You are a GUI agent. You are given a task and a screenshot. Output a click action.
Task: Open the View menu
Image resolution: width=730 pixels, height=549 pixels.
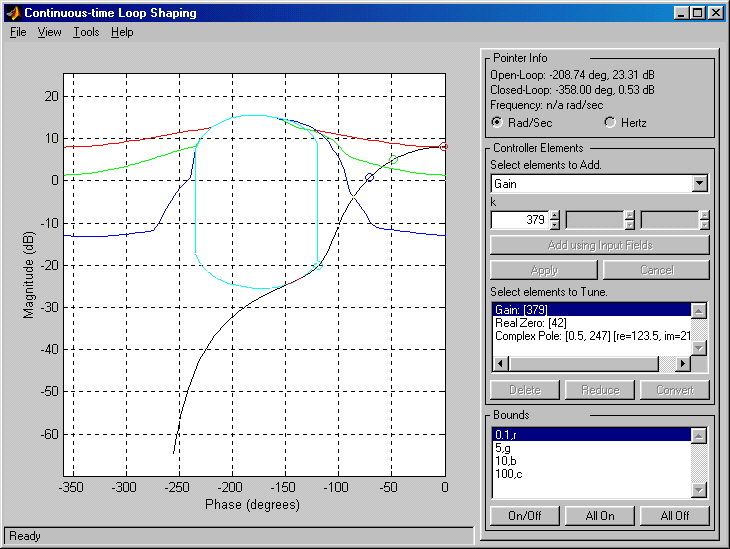coord(49,32)
